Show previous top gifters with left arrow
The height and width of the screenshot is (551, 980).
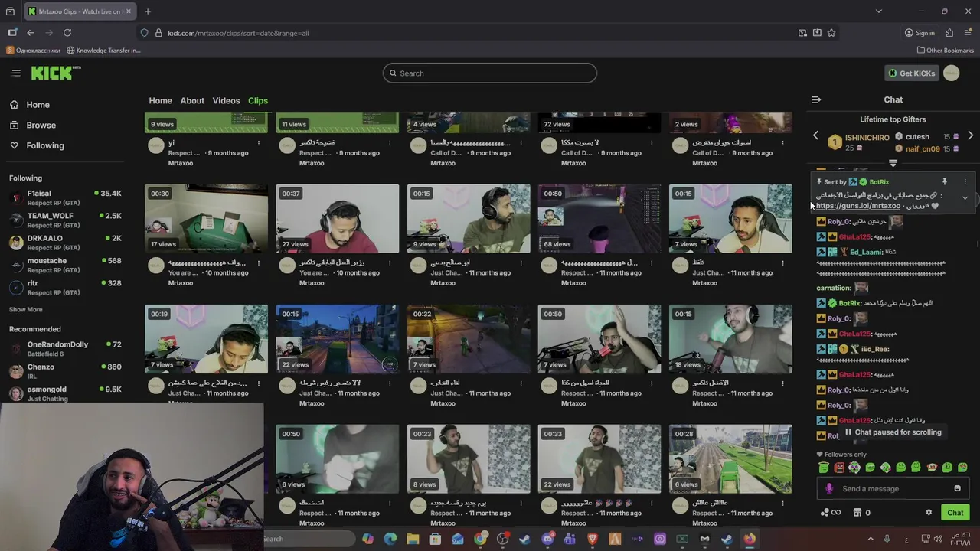click(815, 135)
